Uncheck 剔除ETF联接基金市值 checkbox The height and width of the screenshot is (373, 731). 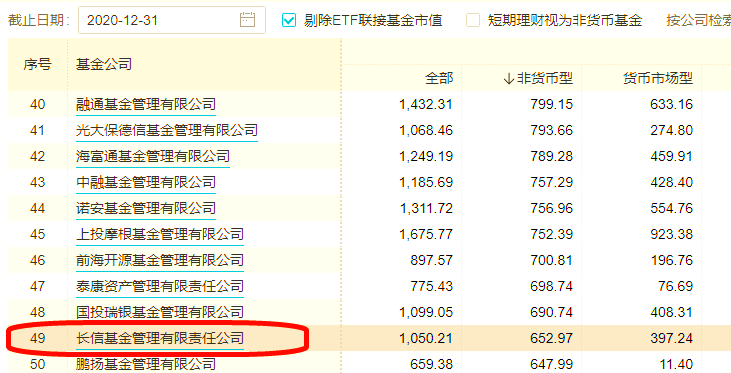(x=289, y=20)
